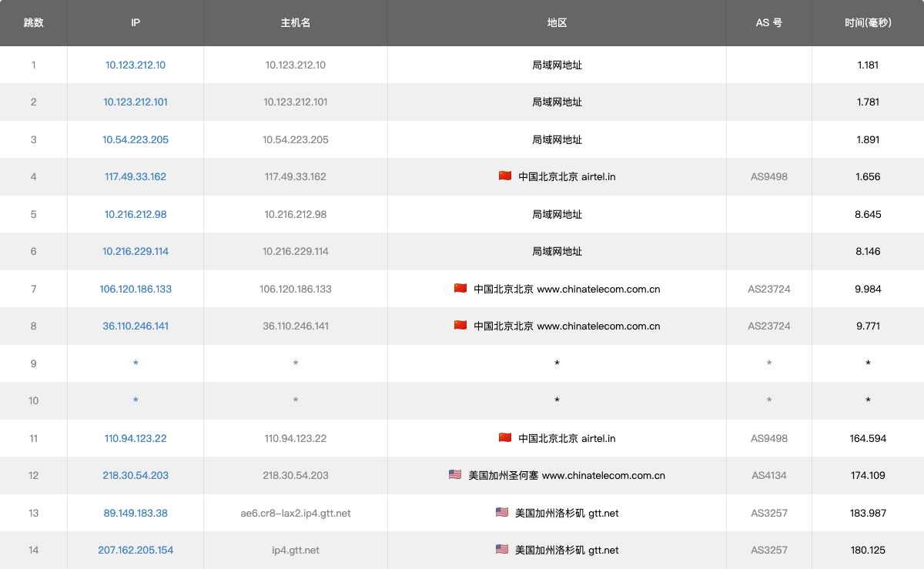
Task: Click the China flag in hop 11 row
Action: tap(505, 438)
